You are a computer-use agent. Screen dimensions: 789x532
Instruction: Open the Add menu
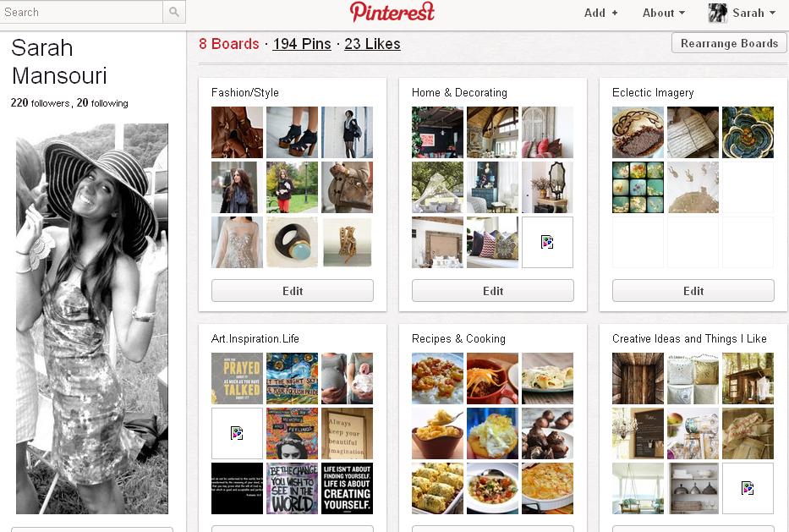coord(600,13)
